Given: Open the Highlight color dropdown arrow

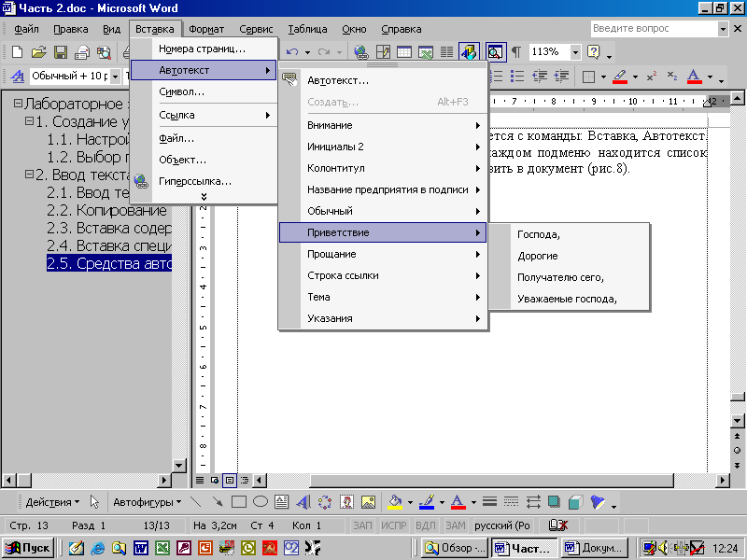Looking at the screenshot, I should tap(635, 77).
